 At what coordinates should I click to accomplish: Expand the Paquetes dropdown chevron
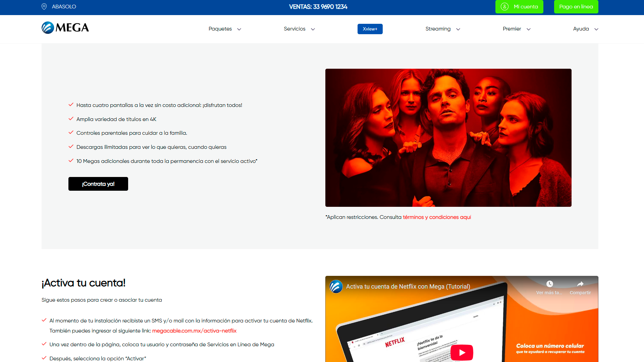tap(239, 29)
